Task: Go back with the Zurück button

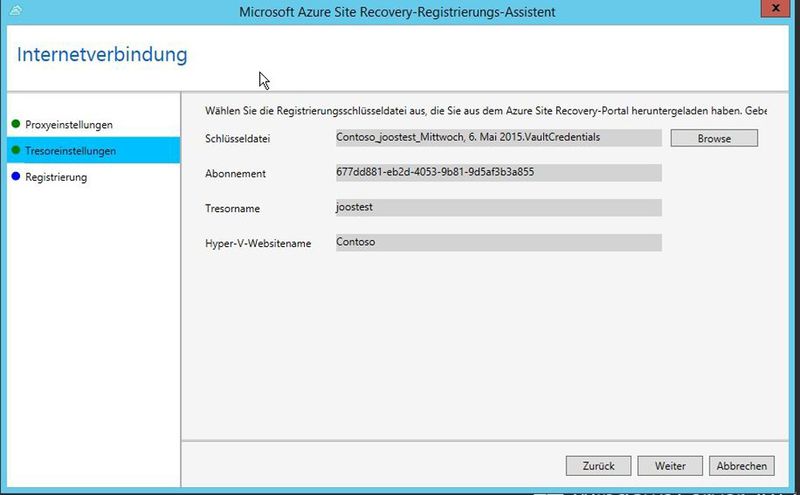Action: [598, 466]
